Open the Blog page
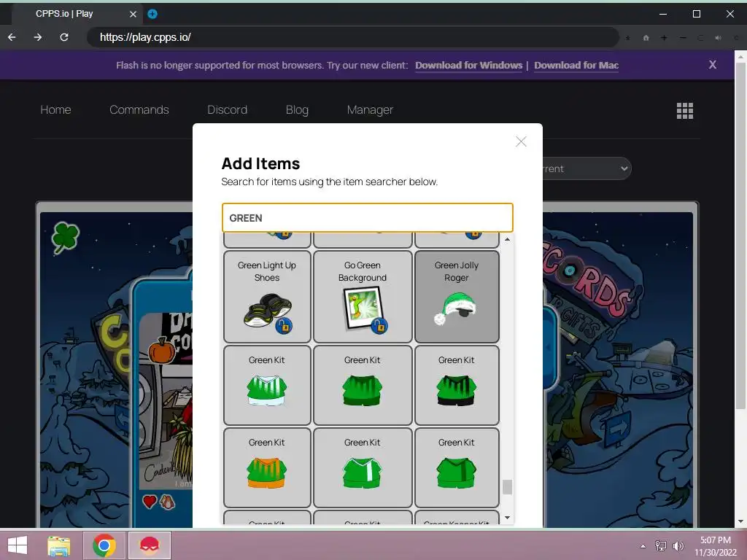The image size is (747, 560). [298, 109]
